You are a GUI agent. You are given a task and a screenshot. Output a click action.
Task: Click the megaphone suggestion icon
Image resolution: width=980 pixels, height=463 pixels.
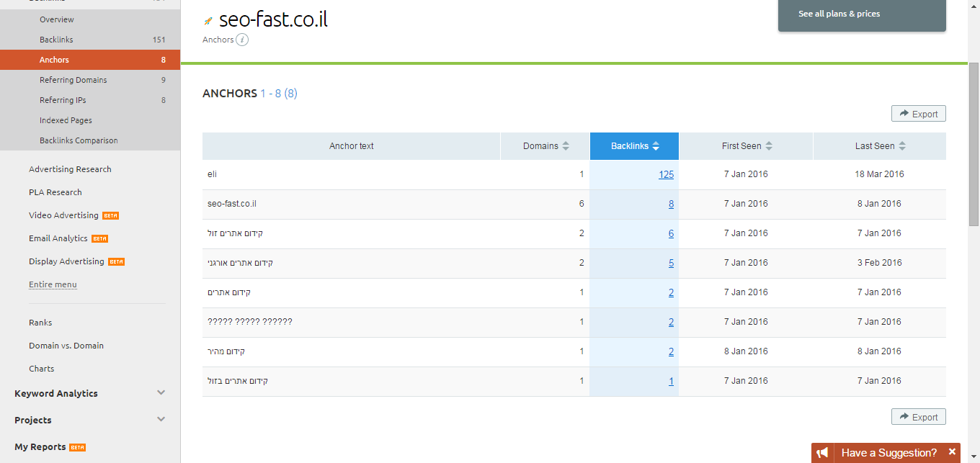coord(822,453)
